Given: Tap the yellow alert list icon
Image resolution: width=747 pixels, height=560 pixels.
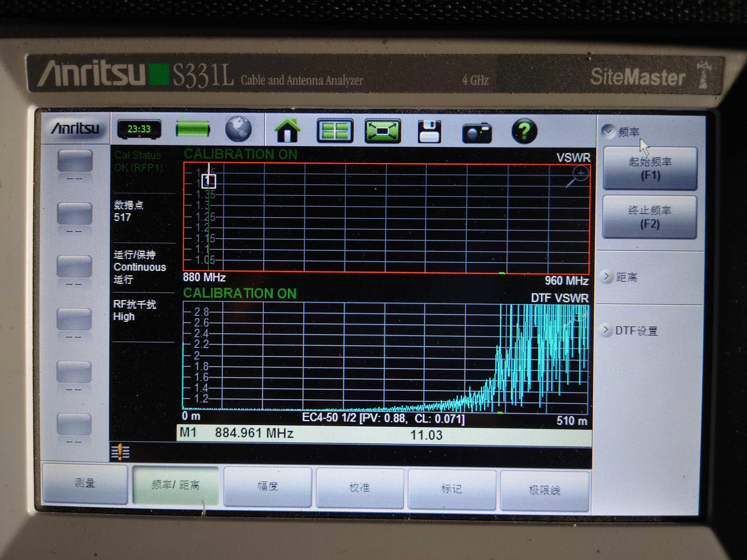Looking at the screenshot, I should pyautogui.click(x=120, y=452).
